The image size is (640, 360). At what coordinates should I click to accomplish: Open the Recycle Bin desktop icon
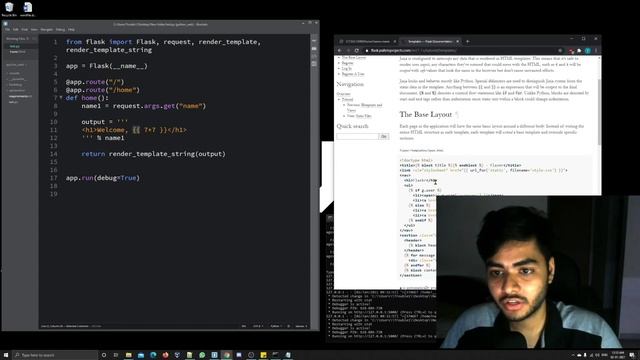9,9
